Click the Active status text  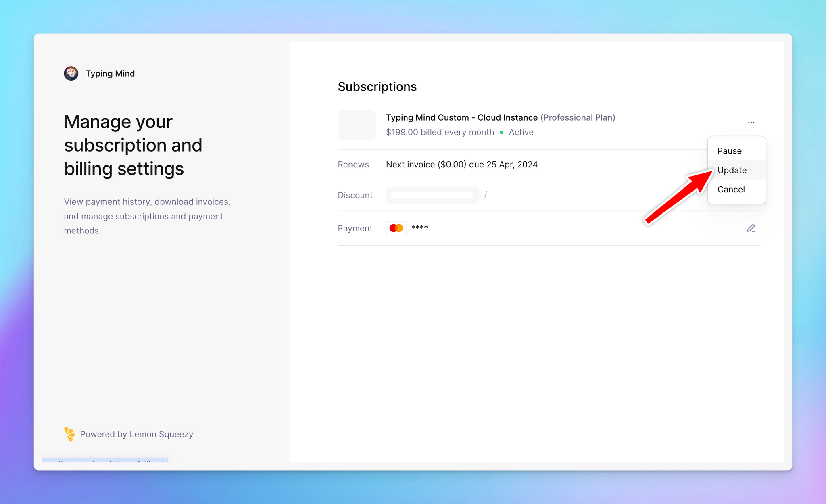point(521,132)
